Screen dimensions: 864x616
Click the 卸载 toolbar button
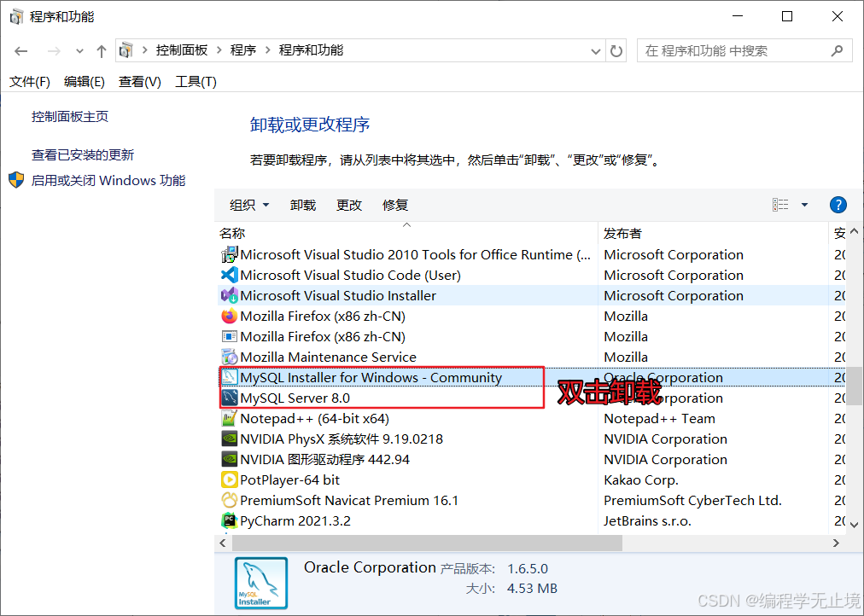tap(303, 205)
